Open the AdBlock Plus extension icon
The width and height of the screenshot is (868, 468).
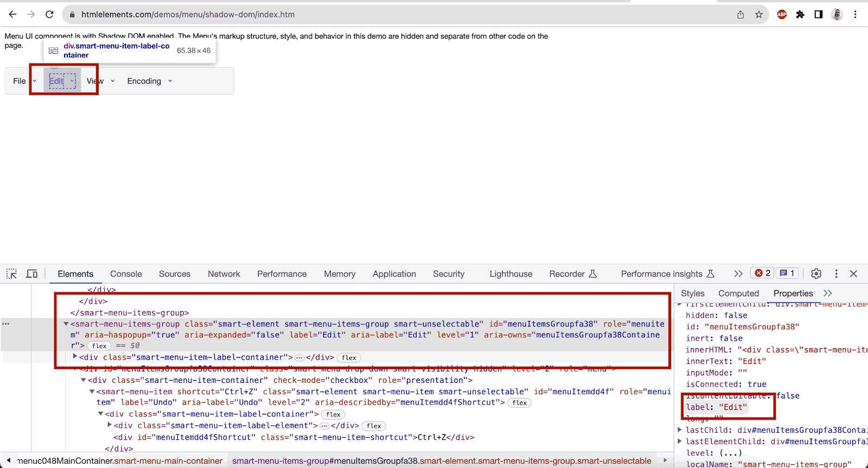click(782, 15)
